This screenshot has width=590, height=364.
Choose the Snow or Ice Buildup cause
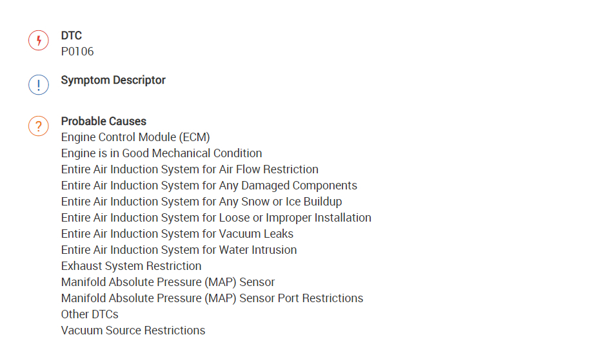click(201, 202)
